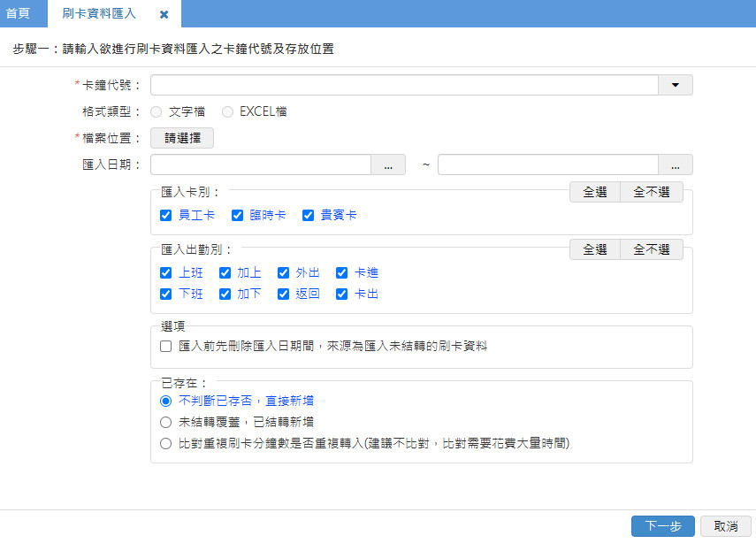Close the 刷卡資料匯入 tab
This screenshot has width=756, height=543.
tap(164, 15)
